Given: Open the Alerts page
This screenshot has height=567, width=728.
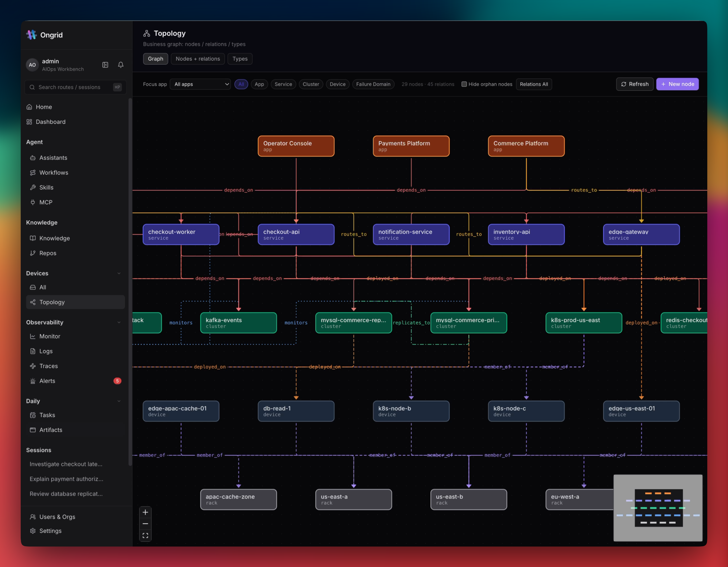Looking at the screenshot, I should click(x=75, y=381).
